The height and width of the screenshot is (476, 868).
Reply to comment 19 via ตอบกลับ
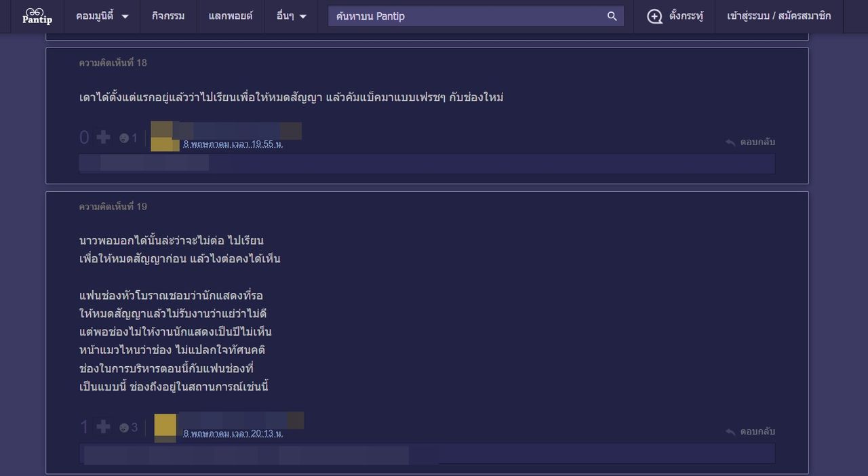tap(757, 431)
